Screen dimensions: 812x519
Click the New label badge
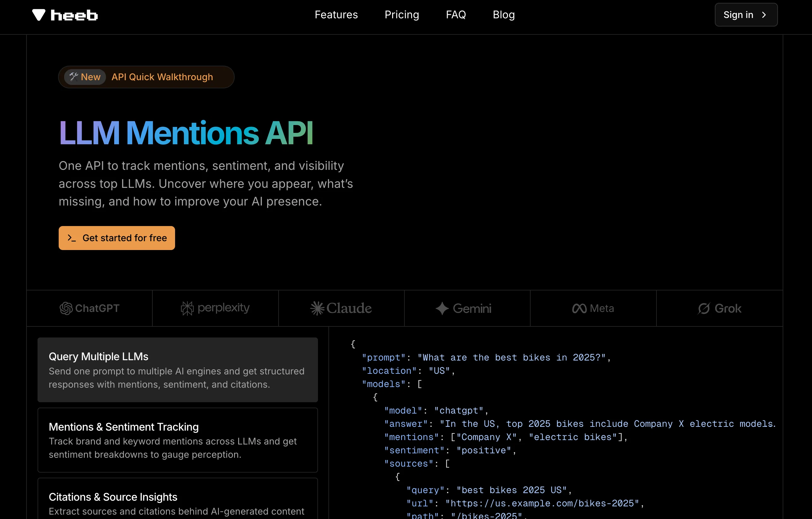pos(85,77)
